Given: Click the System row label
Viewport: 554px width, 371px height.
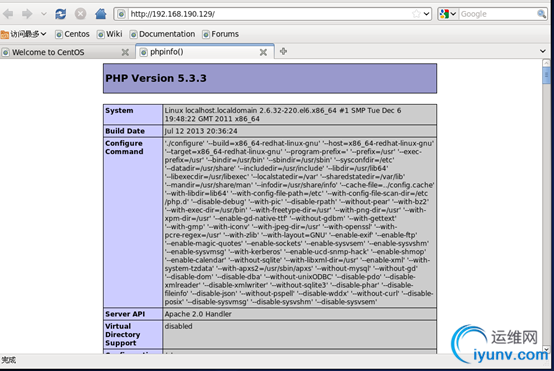Looking at the screenshot, I should [x=119, y=111].
